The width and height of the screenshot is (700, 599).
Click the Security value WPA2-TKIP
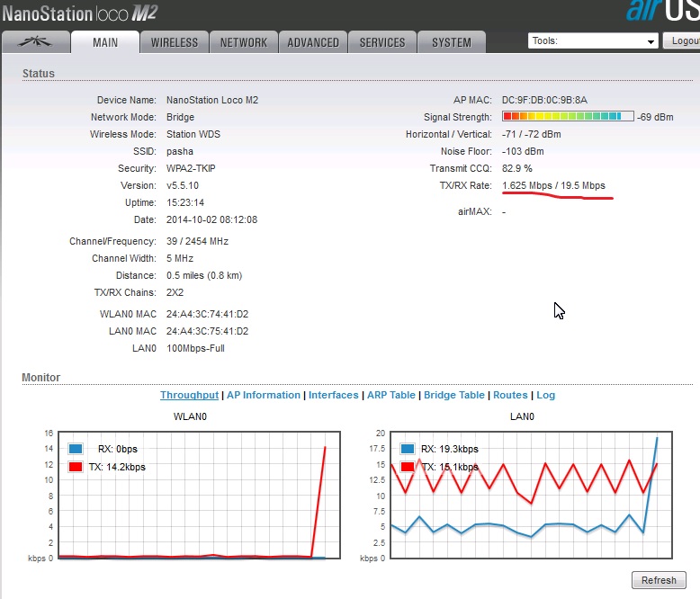pos(191,168)
